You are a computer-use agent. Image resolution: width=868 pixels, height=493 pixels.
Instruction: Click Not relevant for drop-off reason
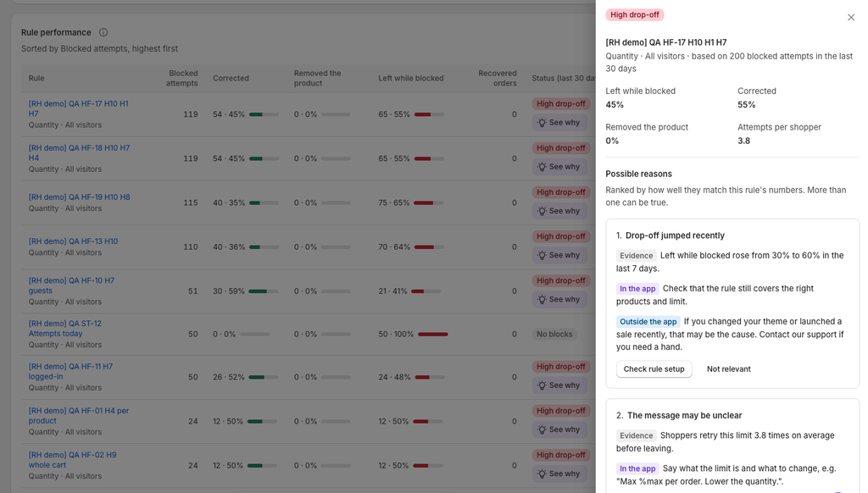tap(728, 369)
